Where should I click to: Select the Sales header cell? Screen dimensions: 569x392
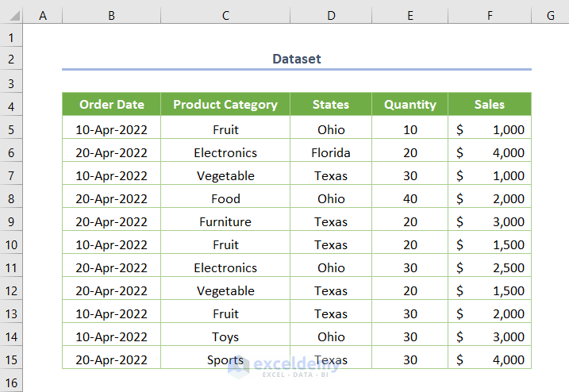(x=490, y=105)
